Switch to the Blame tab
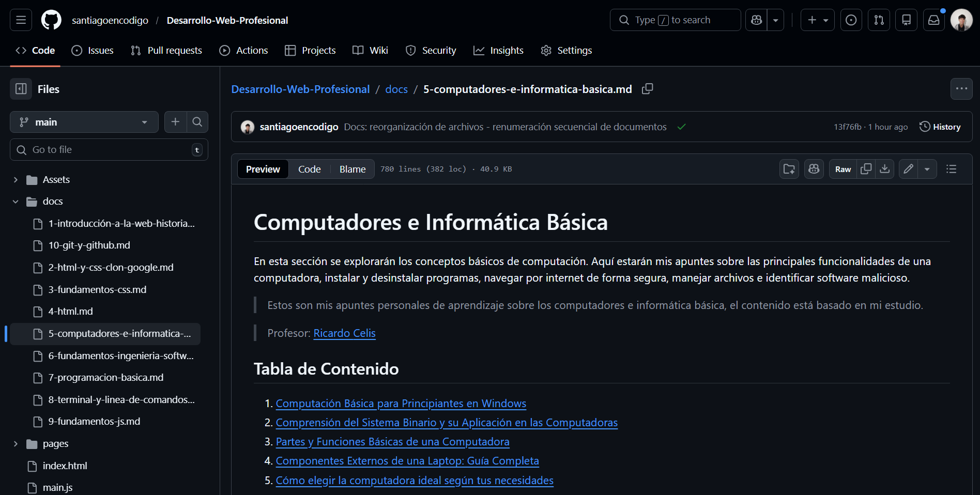The height and width of the screenshot is (495, 980). click(352, 169)
